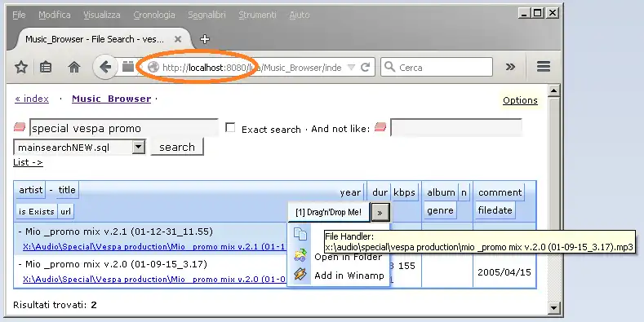Click the page scrollbar down arrow

point(553,307)
